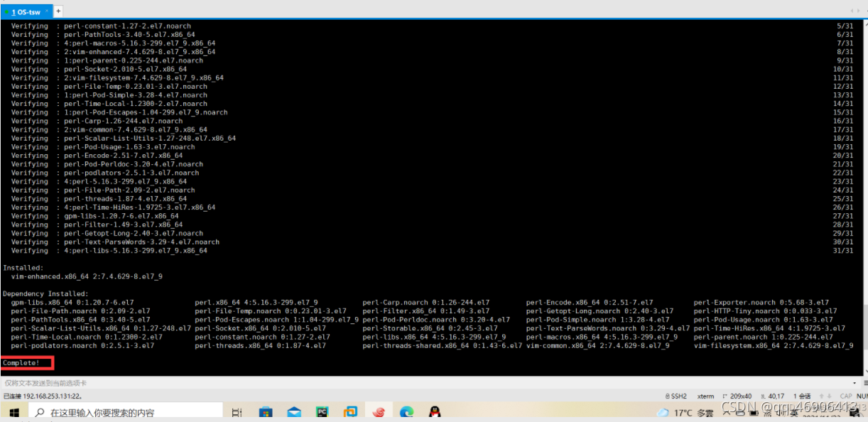Screen dimensions: 868x422
Task: Click the SSH2 status bar entry
Action: point(676,396)
